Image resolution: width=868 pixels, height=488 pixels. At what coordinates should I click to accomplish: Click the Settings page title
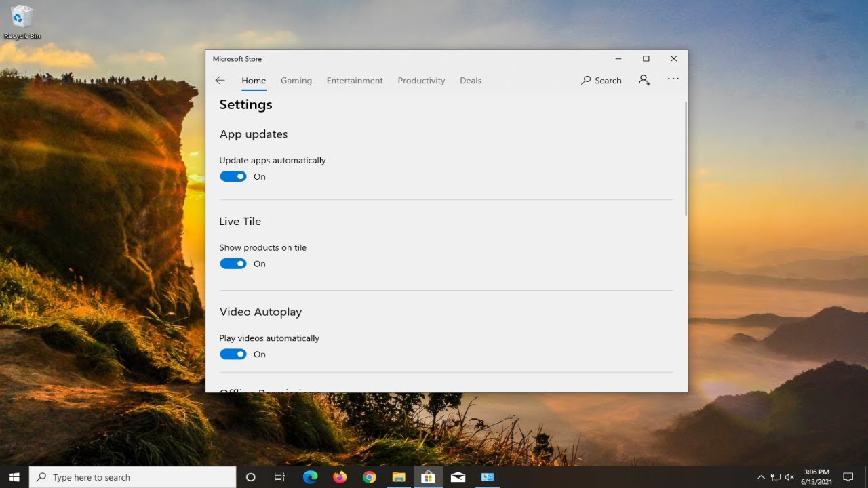(245, 104)
